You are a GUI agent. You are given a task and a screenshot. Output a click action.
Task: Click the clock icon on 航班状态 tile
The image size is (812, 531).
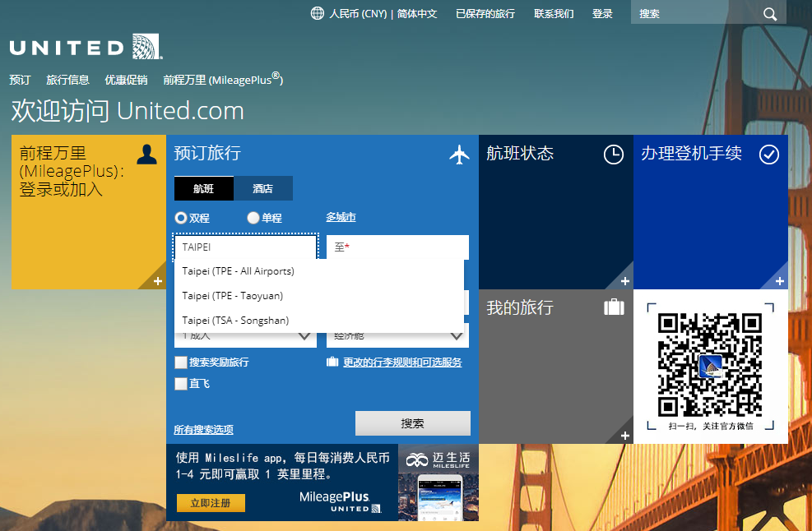(x=613, y=155)
